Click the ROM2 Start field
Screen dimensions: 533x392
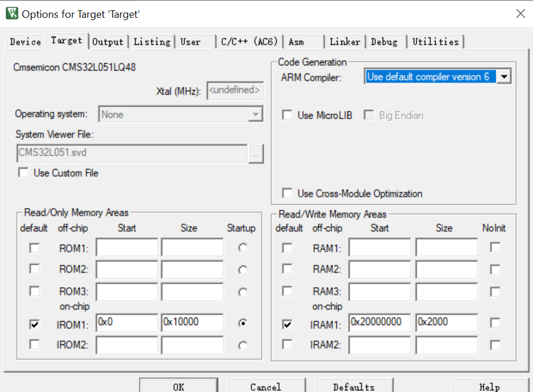tap(127, 269)
